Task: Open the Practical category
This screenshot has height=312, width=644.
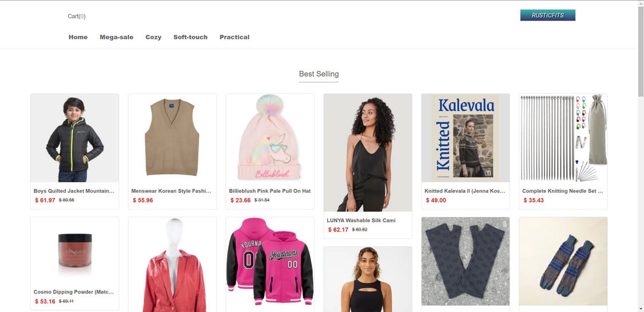Action: point(234,37)
